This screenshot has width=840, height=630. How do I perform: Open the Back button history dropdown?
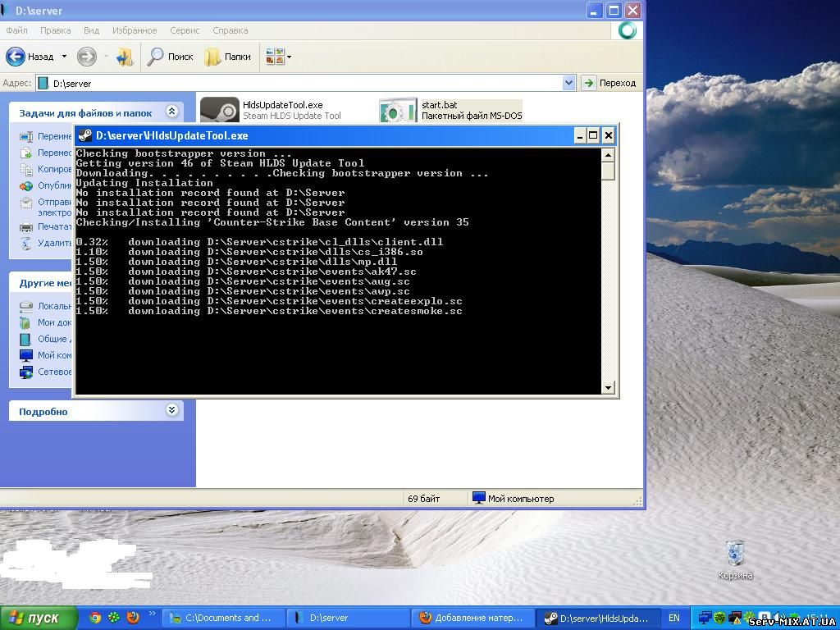coord(64,57)
